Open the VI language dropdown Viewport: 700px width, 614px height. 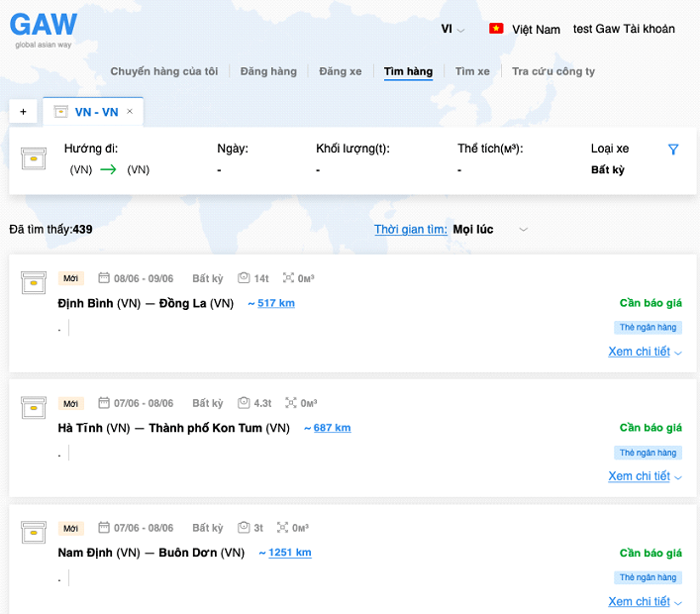point(452,30)
